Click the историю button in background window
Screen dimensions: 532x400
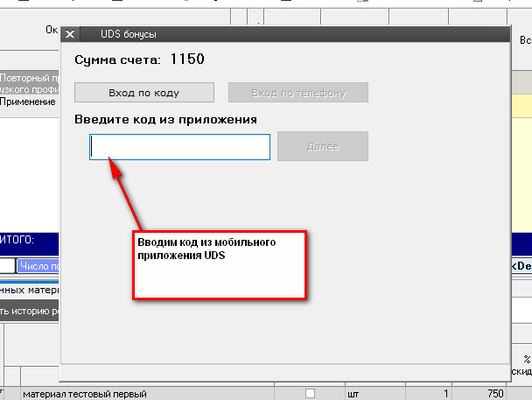click(29, 311)
